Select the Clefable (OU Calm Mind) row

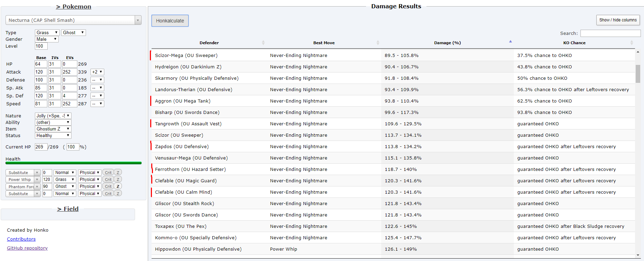(x=393, y=192)
